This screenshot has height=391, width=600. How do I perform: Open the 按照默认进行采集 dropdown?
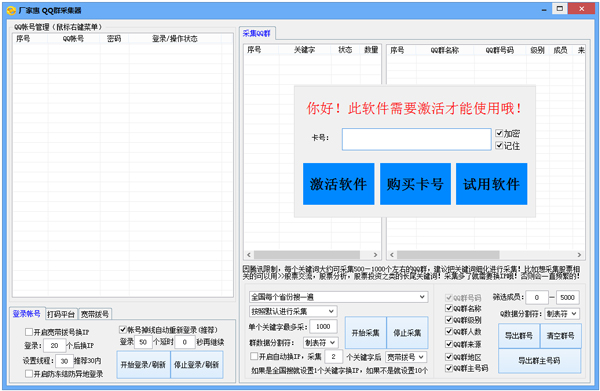293,311
